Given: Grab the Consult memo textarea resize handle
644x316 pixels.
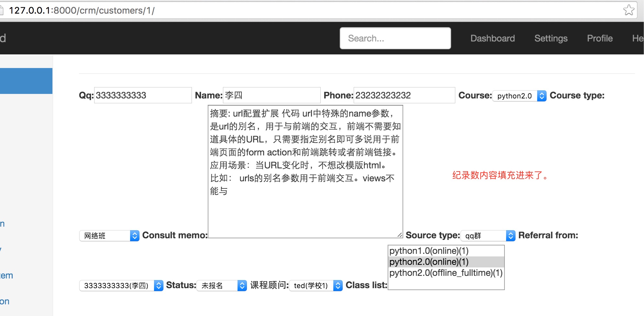Looking at the screenshot, I should point(400,235).
